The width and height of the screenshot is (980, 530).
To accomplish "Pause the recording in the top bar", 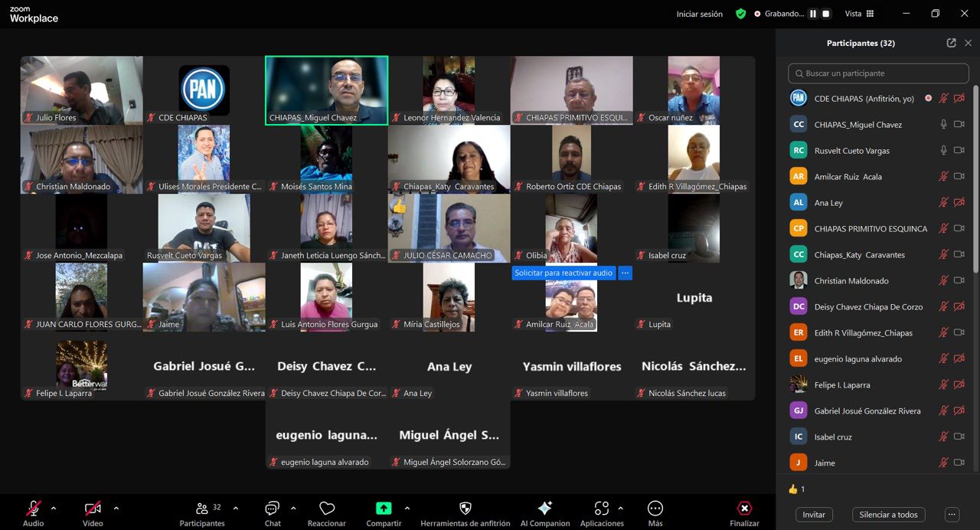I will 812,13.
